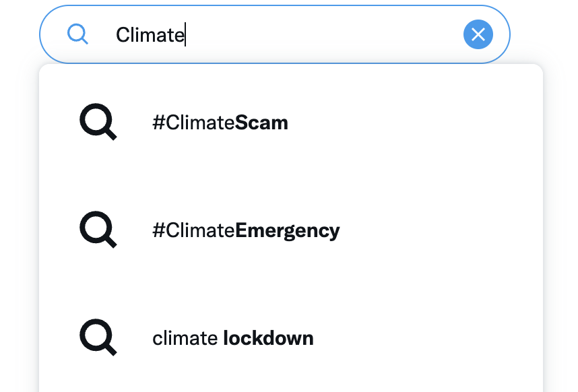Click the #Climate prefix of ClimateEmergency suggestion
This screenshot has width=578, height=392.
coord(193,230)
